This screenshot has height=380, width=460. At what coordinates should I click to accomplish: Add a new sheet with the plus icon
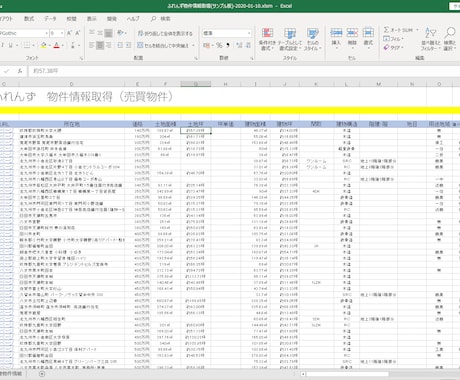42,374
